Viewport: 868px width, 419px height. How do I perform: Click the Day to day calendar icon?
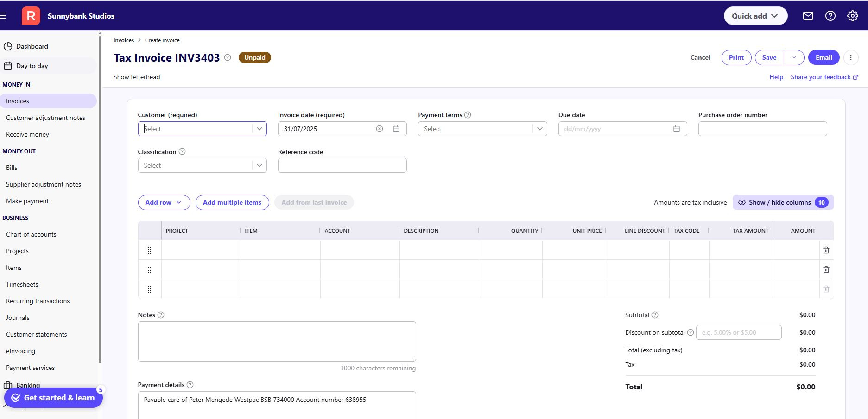pyautogui.click(x=8, y=66)
